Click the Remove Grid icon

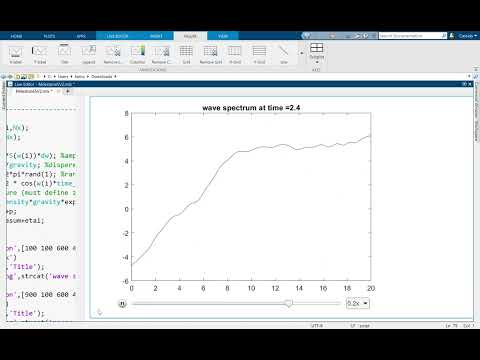pyautogui.click(x=211, y=55)
